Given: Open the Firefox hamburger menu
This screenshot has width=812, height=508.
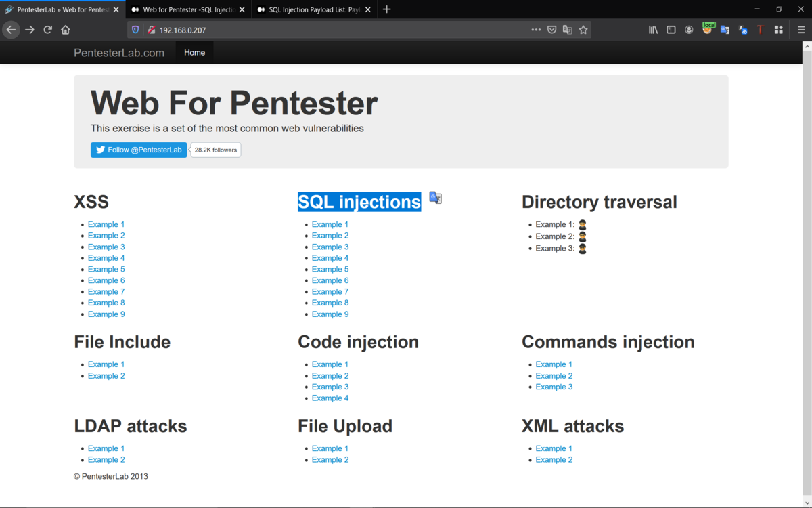Looking at the screenshot, I should coord(801,30).
